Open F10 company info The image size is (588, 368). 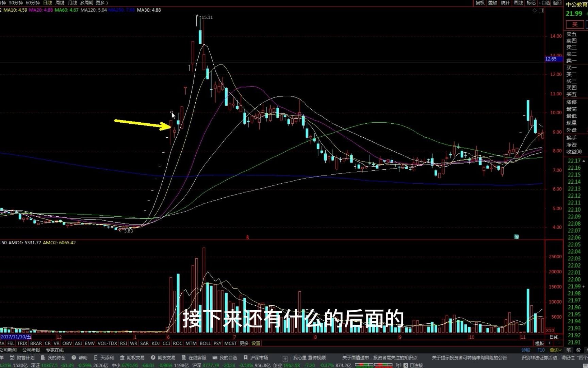point(541,350)
